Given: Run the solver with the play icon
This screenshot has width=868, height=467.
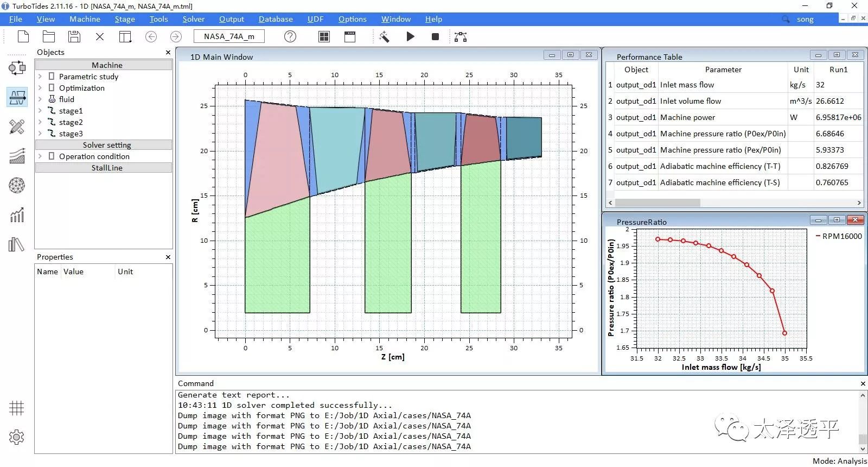Looking at the screenshot, I should click(x=411, y=37).
